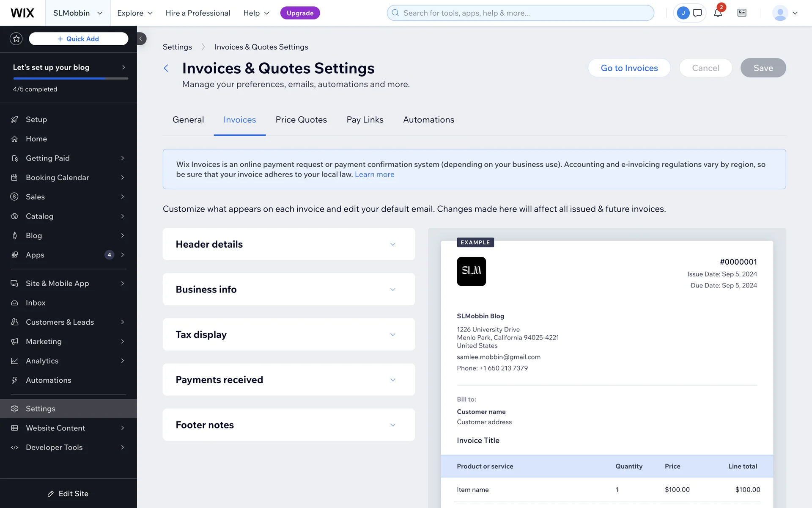The width and height of the screenshot is (812, 508).
Task: Switch to the Automations tab
Action: 428,120
